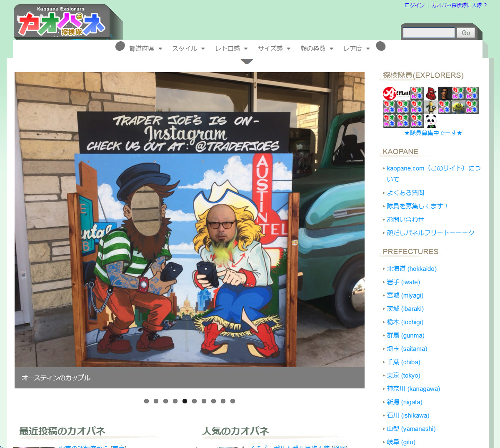Open the レア度 dropdown menu
The image size is (500, 448).
[x=356, y=49]
